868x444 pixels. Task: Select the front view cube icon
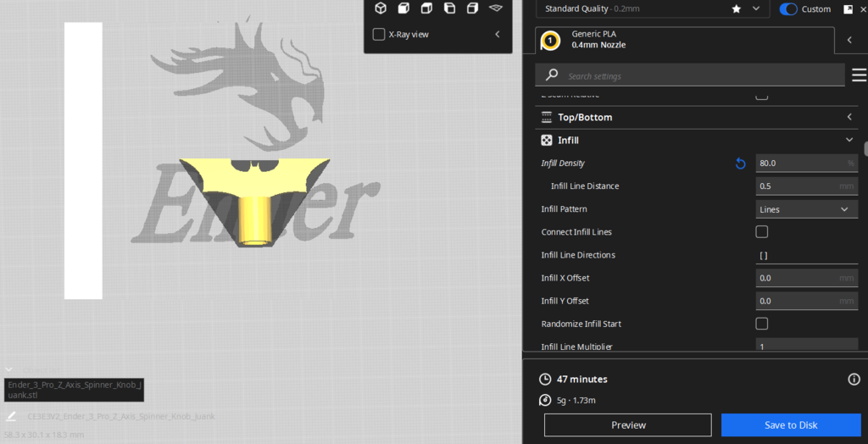point(403,8)
